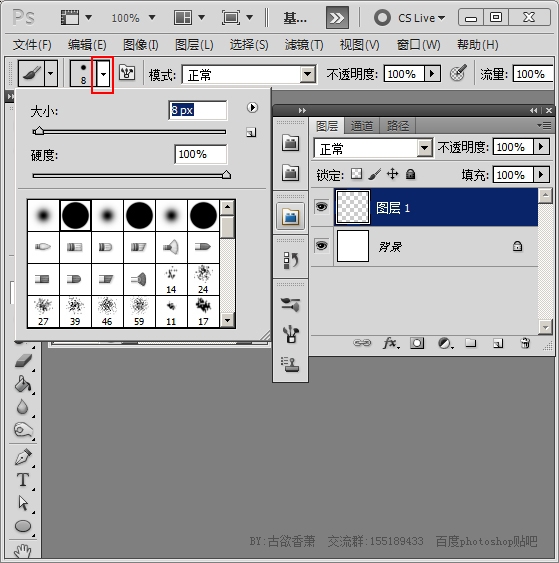The height and width of the screenshot is (563, 559).
Task: Open the fx layer style menu
Action: pos(391,343)
